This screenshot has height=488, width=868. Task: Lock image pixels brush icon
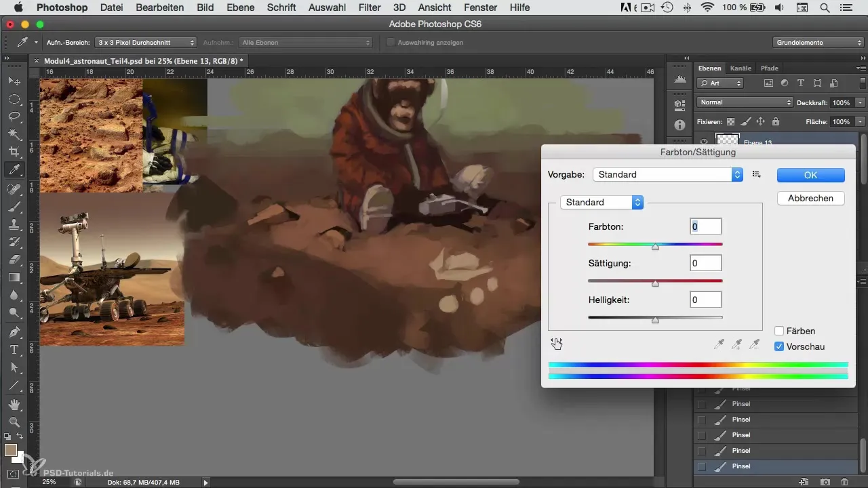coord(745,122)
